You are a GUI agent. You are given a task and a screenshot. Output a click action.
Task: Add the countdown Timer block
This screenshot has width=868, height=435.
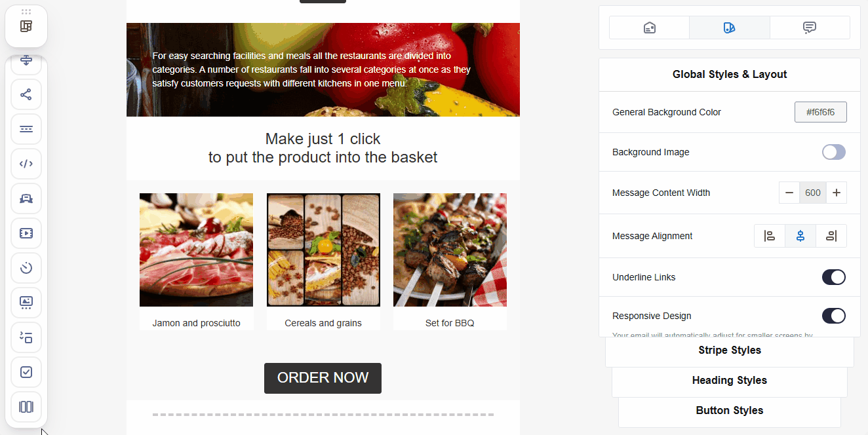coord(26,268)
